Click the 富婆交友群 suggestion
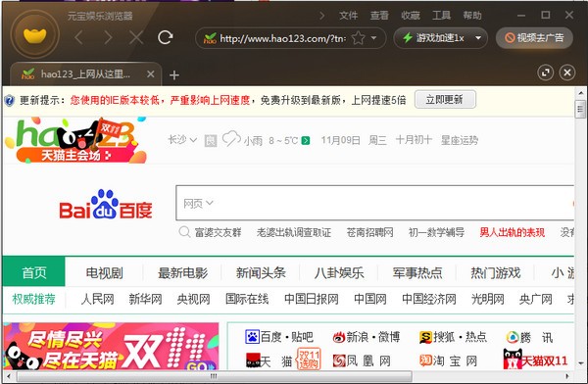 click(x=218, y=232)
